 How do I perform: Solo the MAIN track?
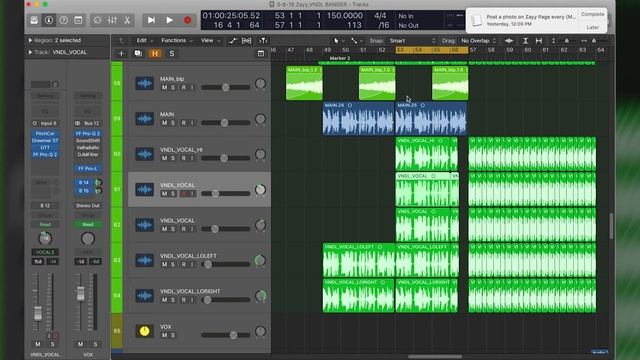click(173, 123)
